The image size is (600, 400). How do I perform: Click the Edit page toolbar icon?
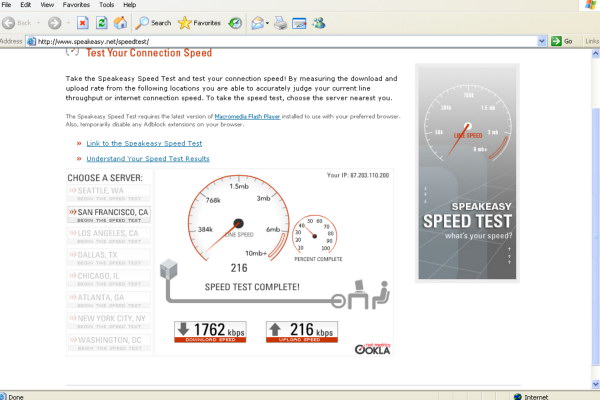[299, 23]
